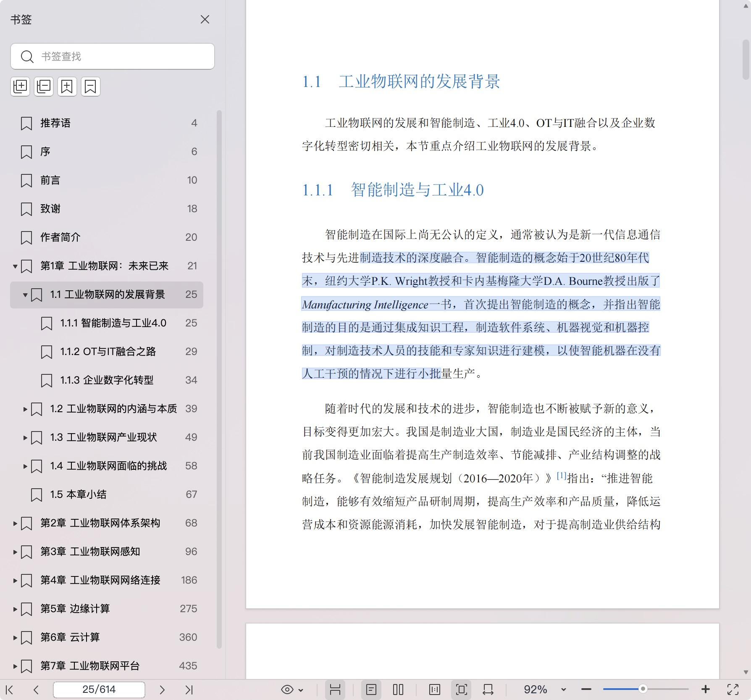751x700 pixels.
Task: Click the collapse all bookmarks icon
Action: pyautogui.click(x=44, y=87)
